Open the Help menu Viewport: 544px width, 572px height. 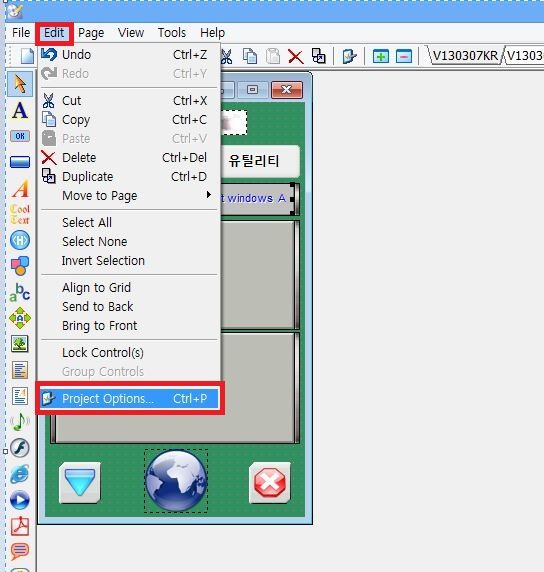(x=212, y=33)
